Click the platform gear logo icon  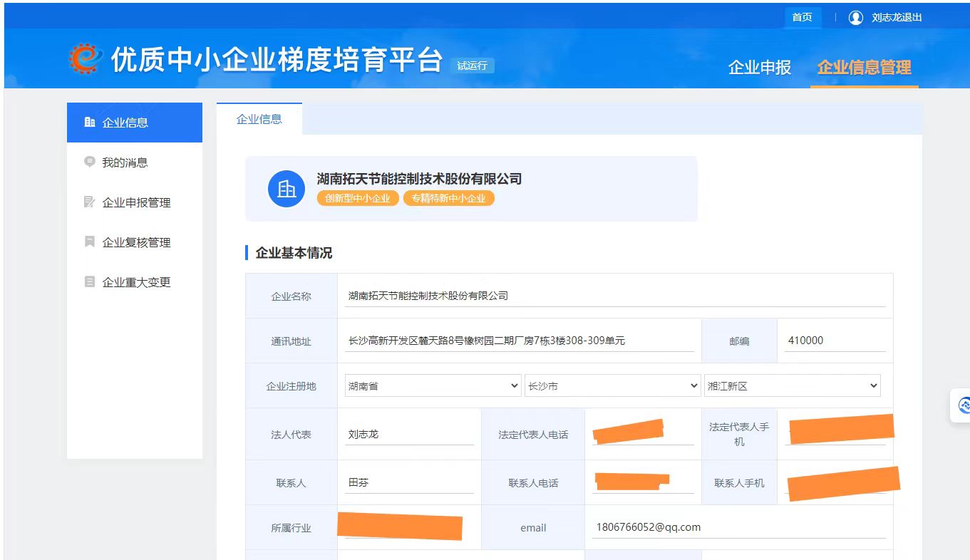point(86,58)
